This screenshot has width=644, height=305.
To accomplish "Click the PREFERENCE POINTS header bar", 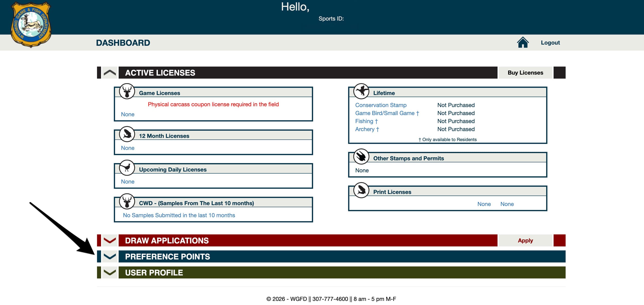I will [342, 256].
